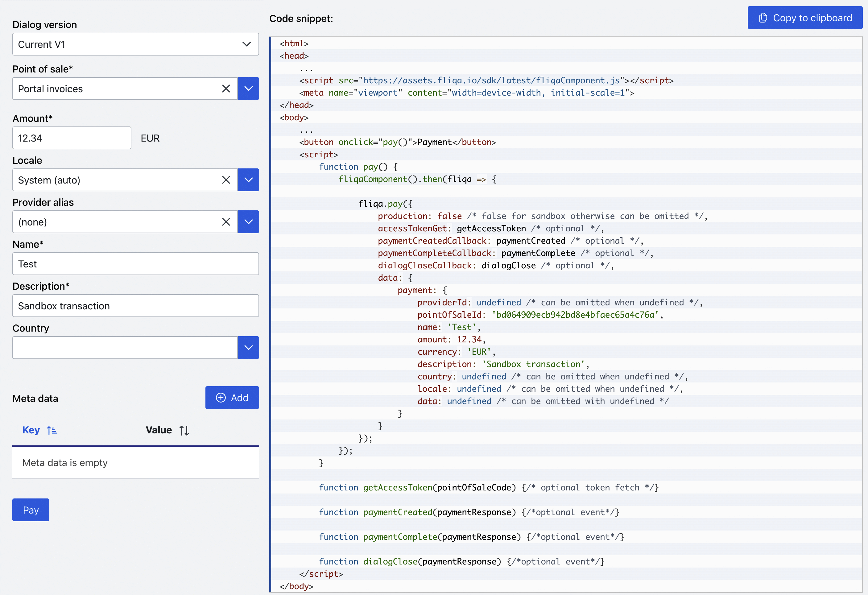This screenshot has height=595, width=868.
Task: Sort meta data by Value column icon
Action: tap(184, 430)
